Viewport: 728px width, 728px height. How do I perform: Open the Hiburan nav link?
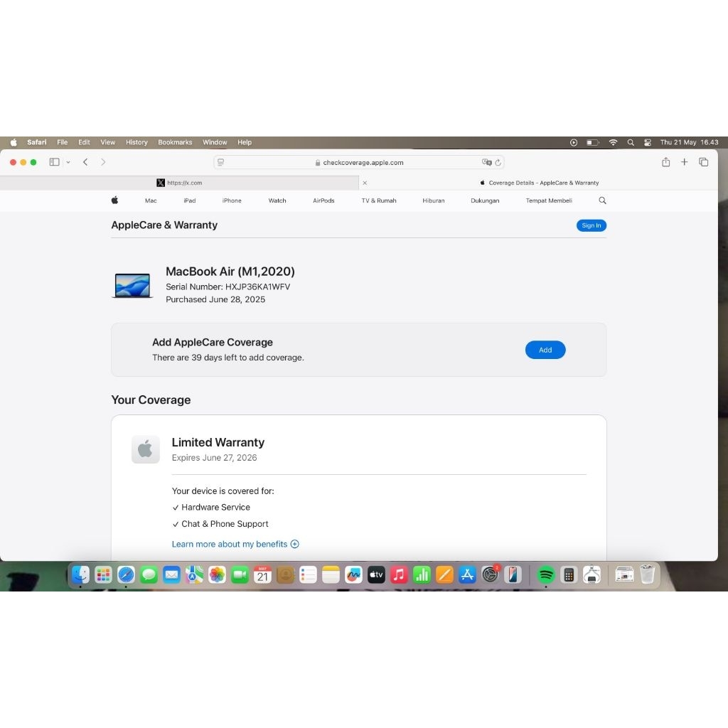(x=434, y=200)
